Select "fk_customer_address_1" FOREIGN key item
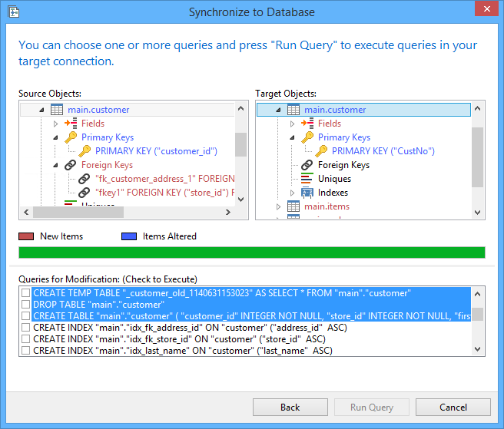504x429 pixels. (x=164, y=179)
